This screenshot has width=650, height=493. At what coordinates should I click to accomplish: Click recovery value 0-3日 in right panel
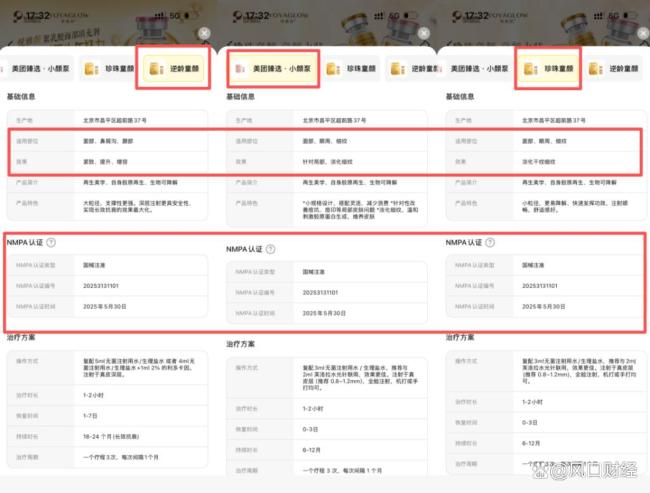coord(529,423)
